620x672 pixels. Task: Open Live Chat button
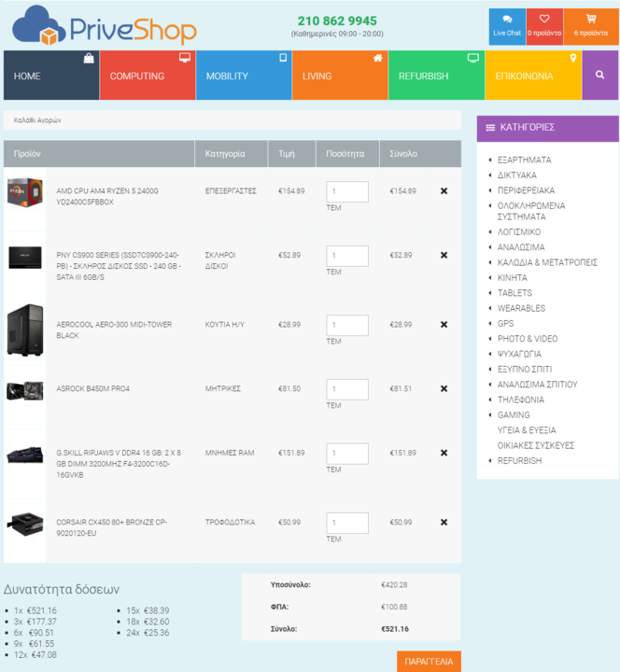[507, 26]
